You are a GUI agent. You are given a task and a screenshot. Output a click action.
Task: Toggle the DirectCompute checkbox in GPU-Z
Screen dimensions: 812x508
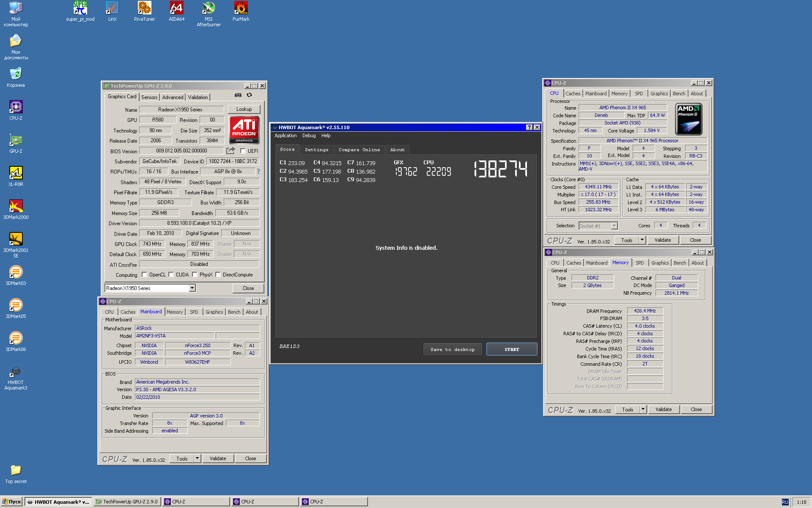[x=218, y=274]
